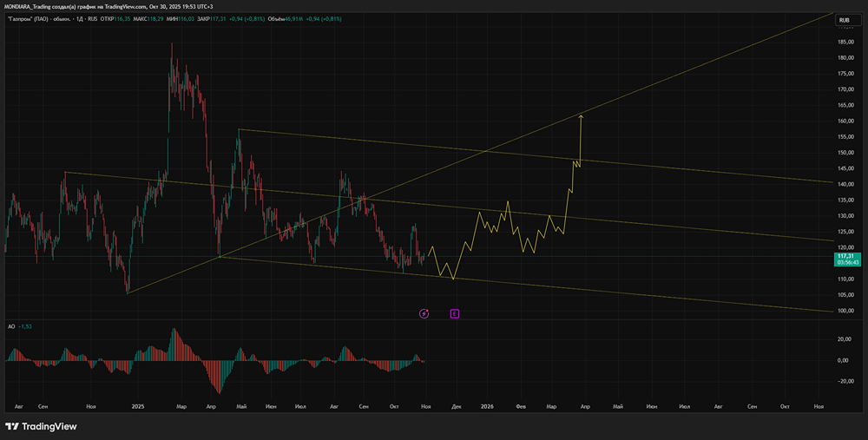This screenshot has width=868, height=440.
Task: Click the Июн label right of 2026
Action: [652, 406]
